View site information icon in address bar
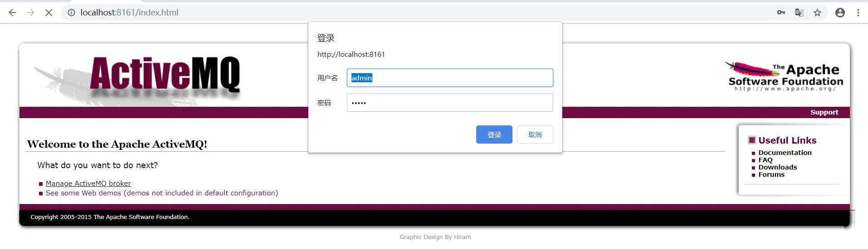The image size is (868, 249). pyautogui.click(x=71, y=13)
